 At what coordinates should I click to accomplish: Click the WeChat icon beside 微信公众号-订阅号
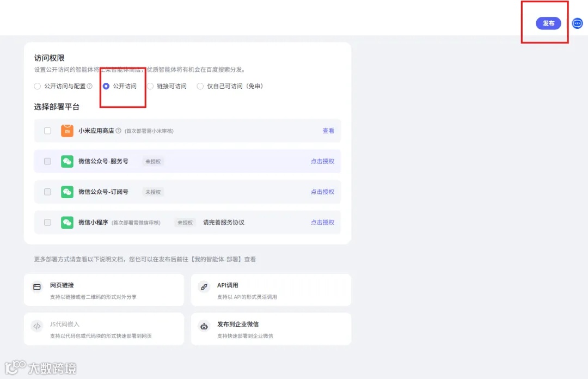[x=67, y=192]
